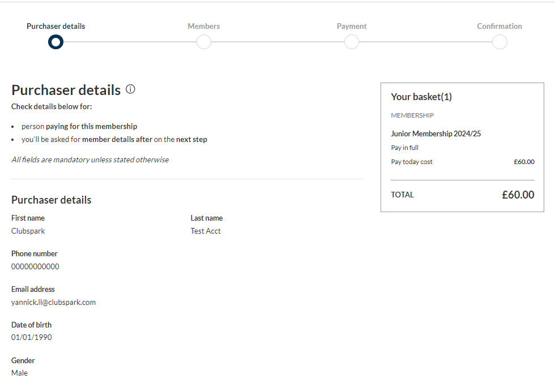Click the last name value Test Acct
555x392 pixels.
(206, 231)
